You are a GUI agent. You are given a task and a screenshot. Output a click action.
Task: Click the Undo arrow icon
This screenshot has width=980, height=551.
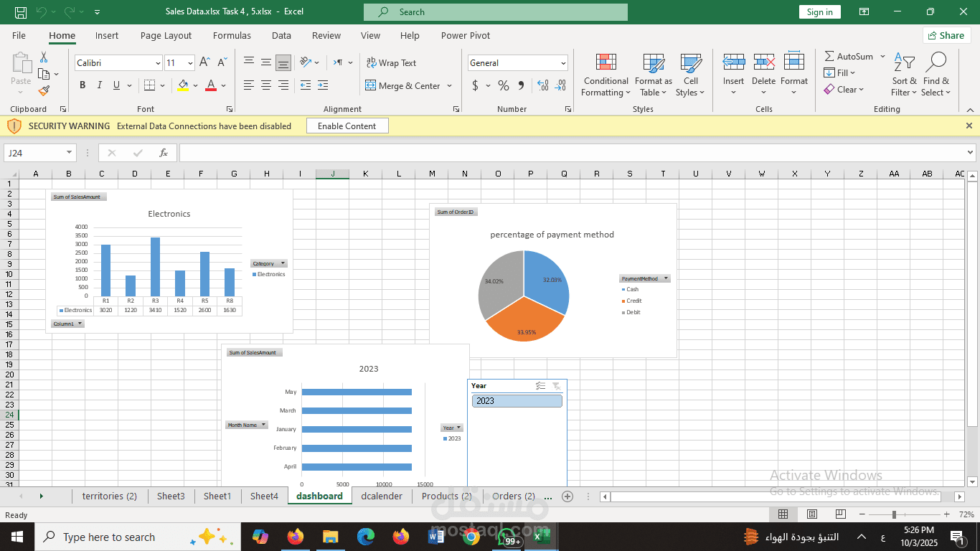[41, 12]
